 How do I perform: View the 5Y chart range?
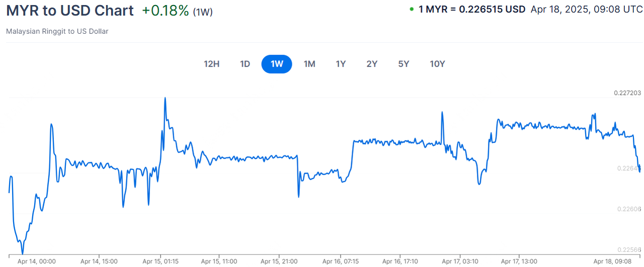(x=404, y=64)
